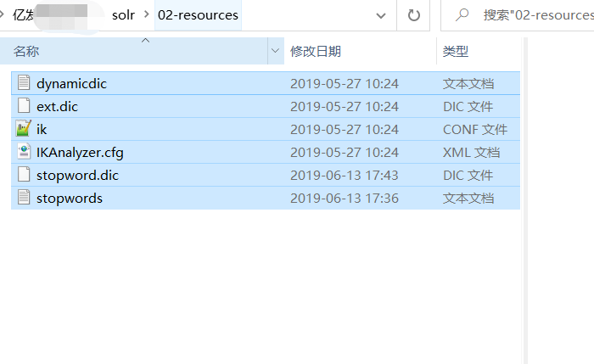Refresh the 02-resources folder view
This screenshot has height=364, width=594.
(x=414, y=15)
